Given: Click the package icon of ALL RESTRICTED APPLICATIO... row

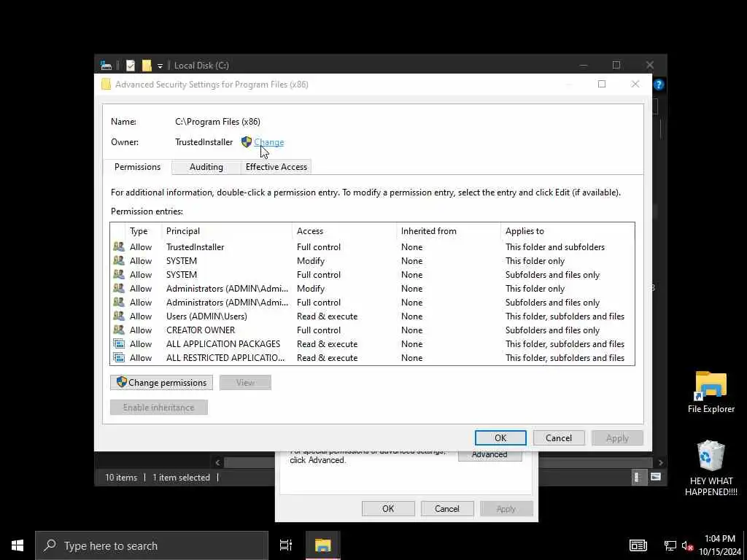Looking at the screenshot, I should pos(119,357).
